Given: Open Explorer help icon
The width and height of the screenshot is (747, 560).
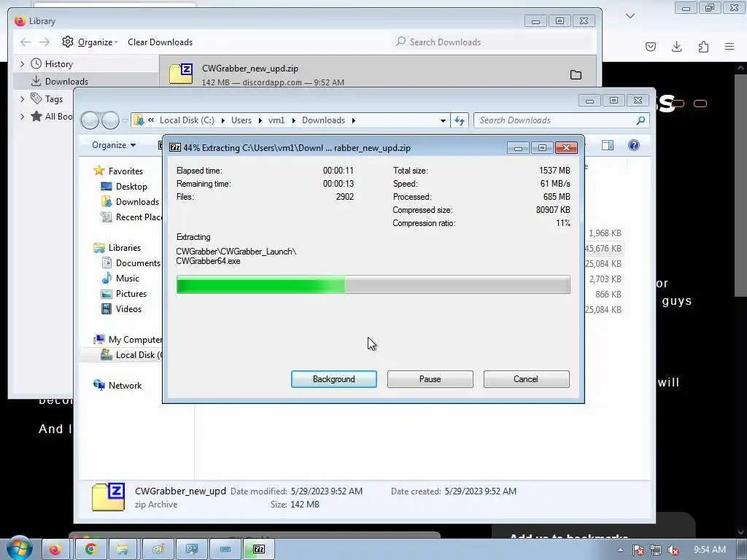Looking at the screenshot, I should click(634, 145).
